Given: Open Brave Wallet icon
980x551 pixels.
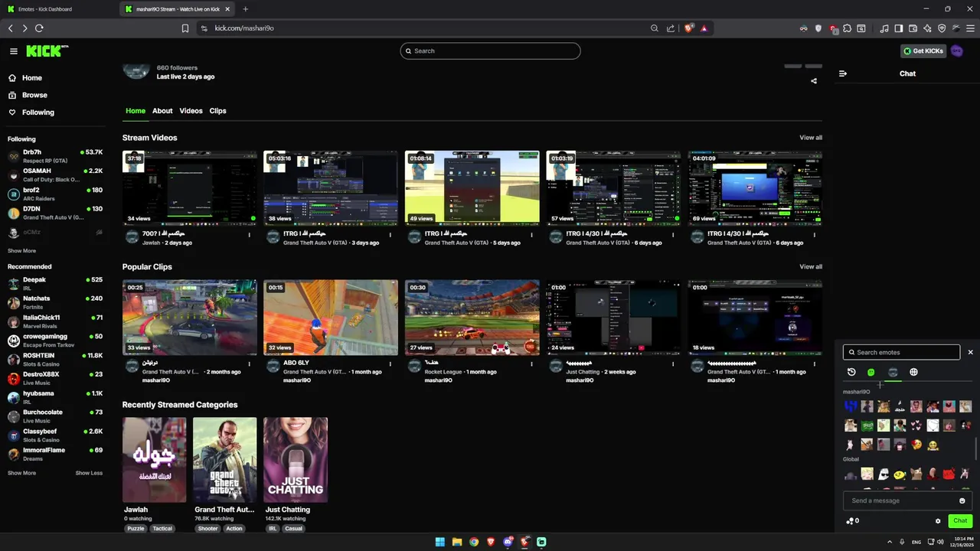Looking at the screenshot, I should pos(913,28).
